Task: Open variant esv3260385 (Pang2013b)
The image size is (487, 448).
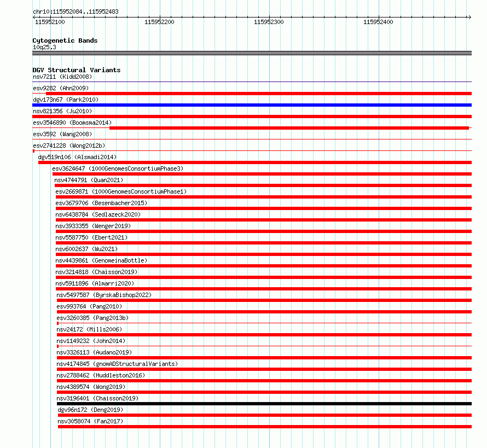Action: (x=92, y=318)
